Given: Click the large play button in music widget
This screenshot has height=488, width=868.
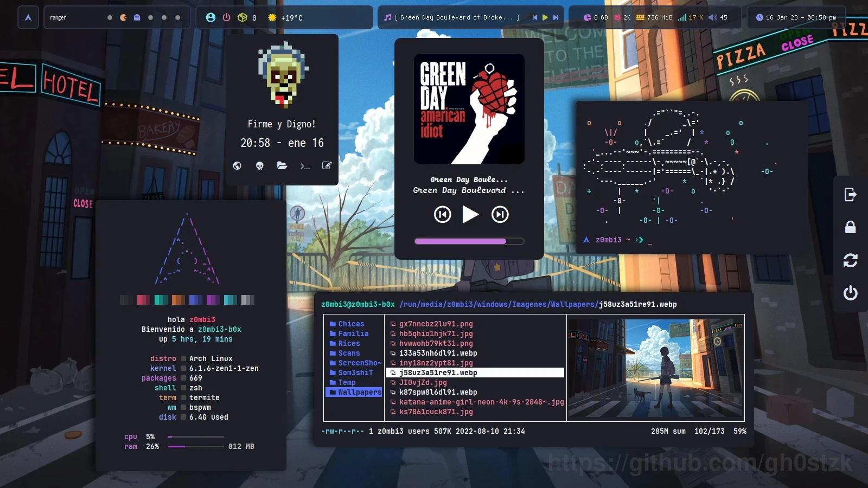Looking at the screenshot, I should (470, 215).
